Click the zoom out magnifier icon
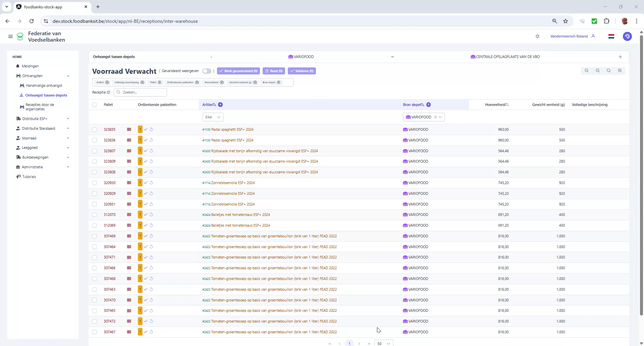 [598, 71]
